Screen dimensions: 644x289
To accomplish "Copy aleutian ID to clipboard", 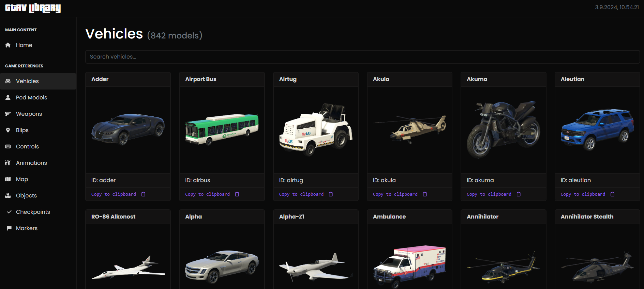I will [x=587, y=194].
